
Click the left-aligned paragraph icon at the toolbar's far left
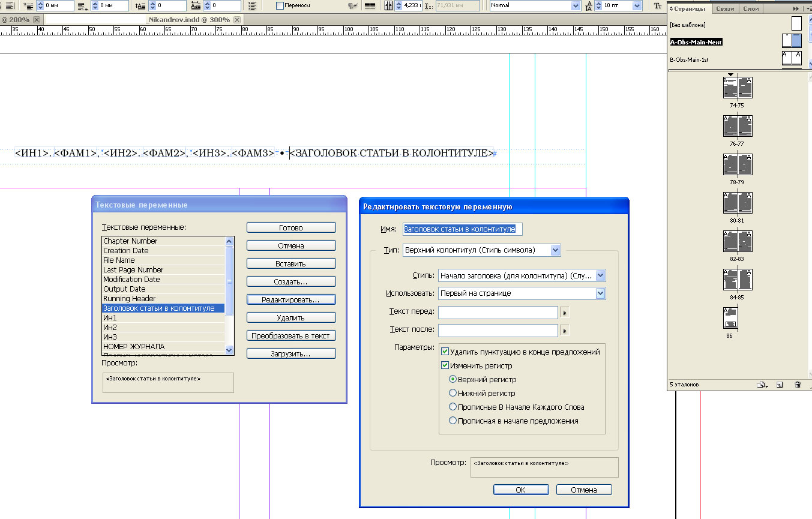coord(10,5)
